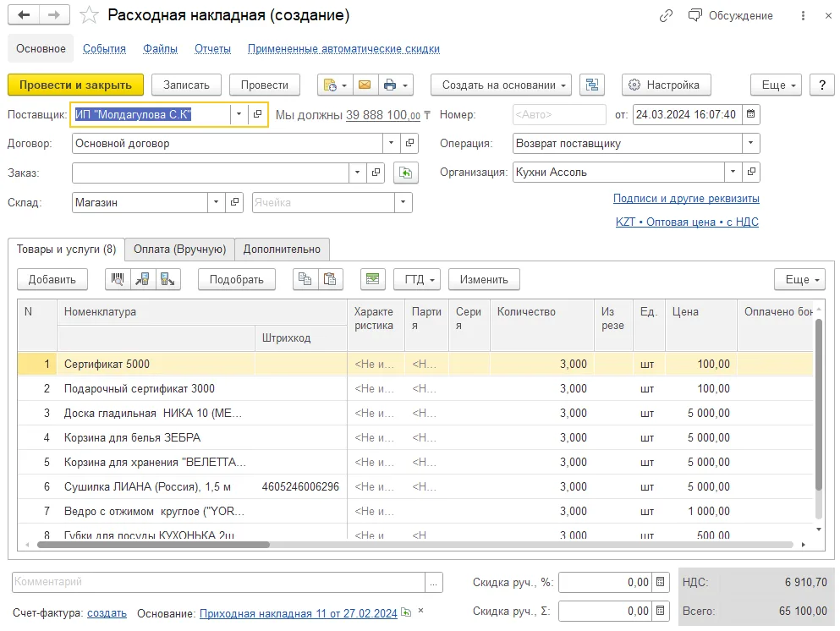The height and width of the screenshot is (631, 840).
Task: Expand the Склад Магазин dropdown arrow
Action: tap(216, 202)
